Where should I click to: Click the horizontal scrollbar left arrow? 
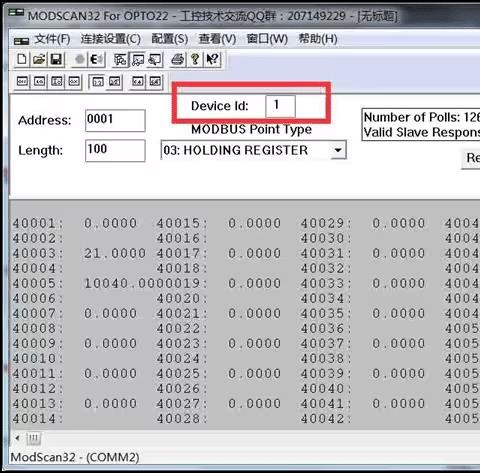[17, 438]
